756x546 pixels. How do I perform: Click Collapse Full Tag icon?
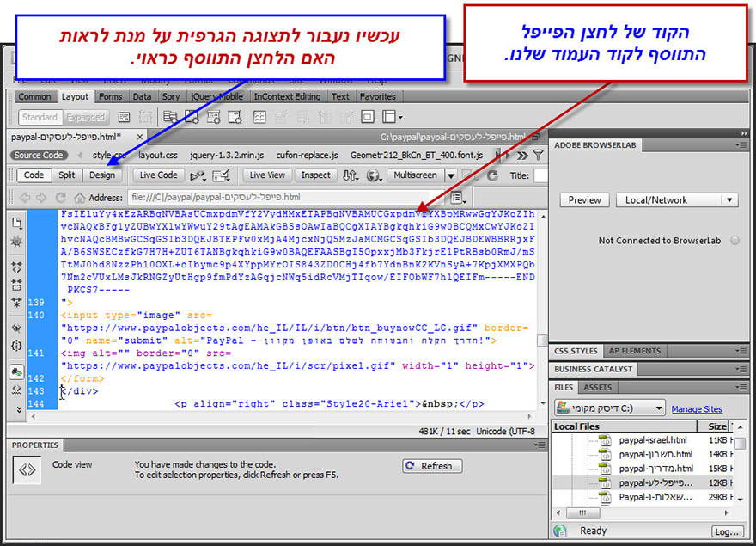(17, 267)
